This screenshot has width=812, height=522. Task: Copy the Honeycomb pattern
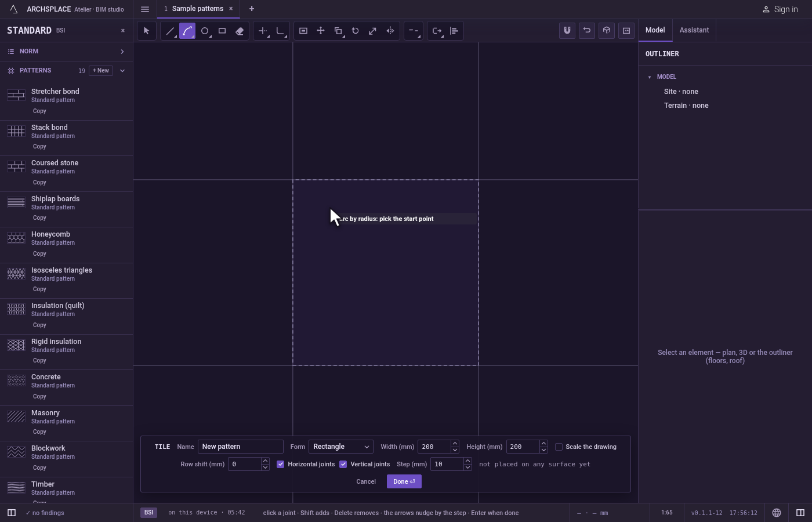[39, 254]
